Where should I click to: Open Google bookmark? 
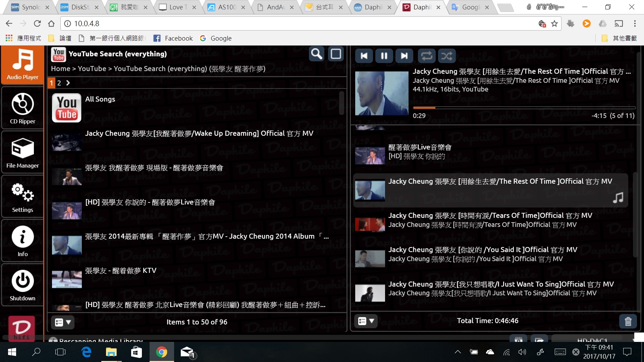pyautogui.click(x=216, y=38)
